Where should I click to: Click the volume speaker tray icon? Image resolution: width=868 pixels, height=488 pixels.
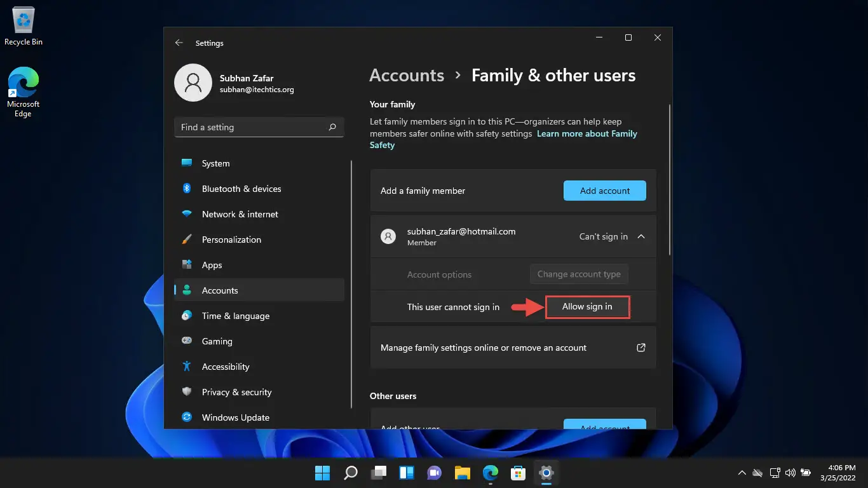coord(790,473)
